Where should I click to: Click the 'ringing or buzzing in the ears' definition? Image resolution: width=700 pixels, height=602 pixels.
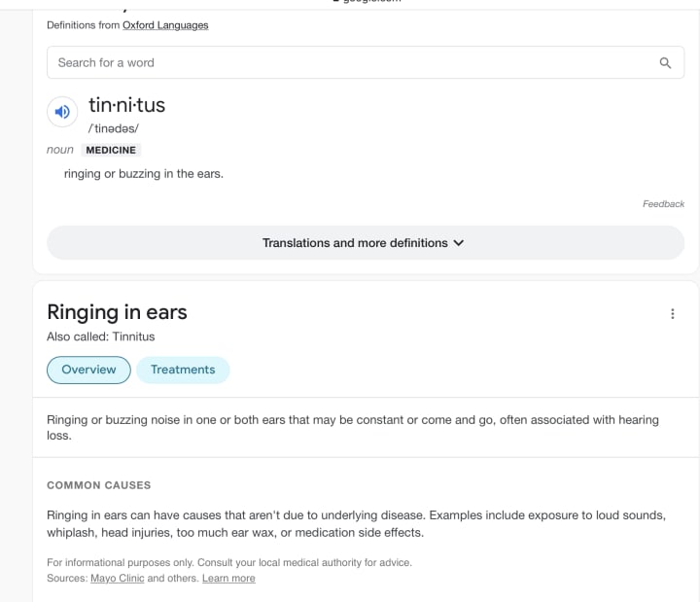click(144, 174)
